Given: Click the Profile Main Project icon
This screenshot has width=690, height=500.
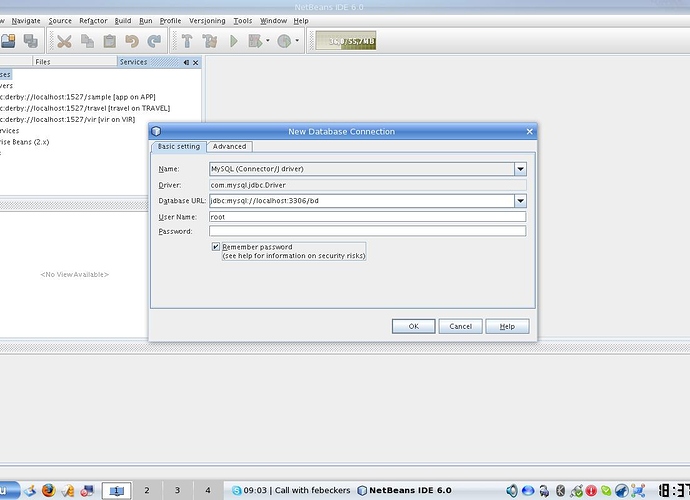Looking at the screenshot, I should coord(284,41).
